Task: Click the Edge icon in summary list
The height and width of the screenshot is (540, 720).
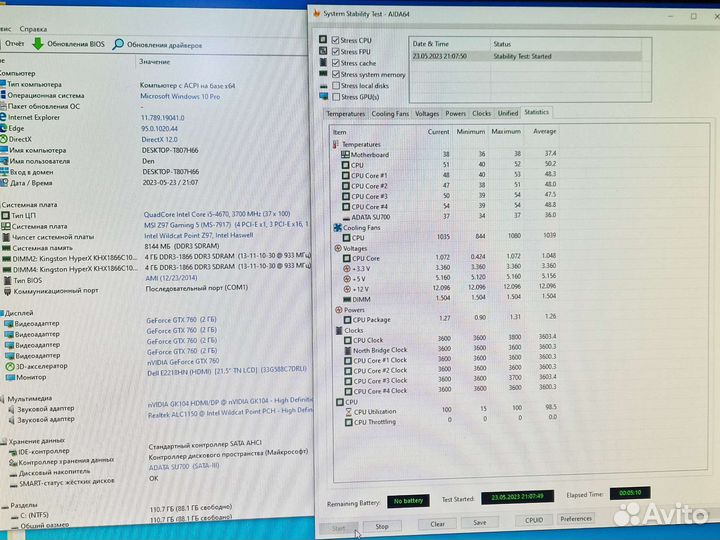Action: click(4, 128)
